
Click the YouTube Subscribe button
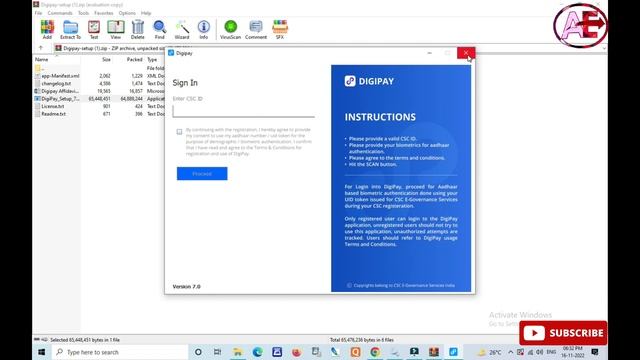(x=563, y=333)
